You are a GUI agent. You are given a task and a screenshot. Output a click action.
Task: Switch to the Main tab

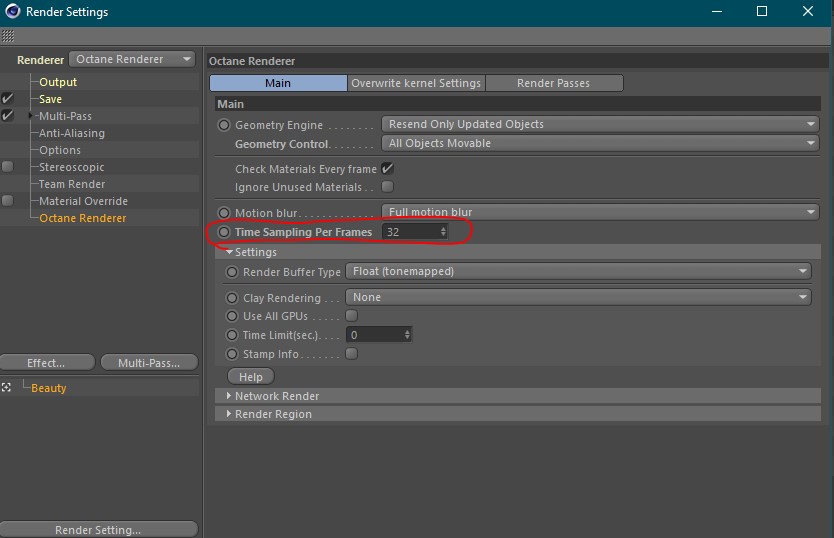278,83
